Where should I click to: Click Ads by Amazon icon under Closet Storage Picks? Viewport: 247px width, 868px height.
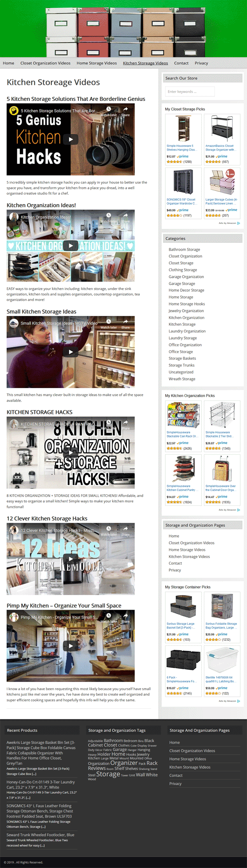pyautogui.click(x=239, y=223)
